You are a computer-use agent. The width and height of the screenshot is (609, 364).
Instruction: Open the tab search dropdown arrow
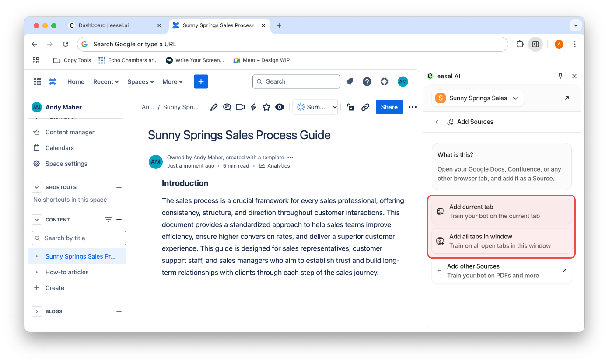[x=575, y=25]
